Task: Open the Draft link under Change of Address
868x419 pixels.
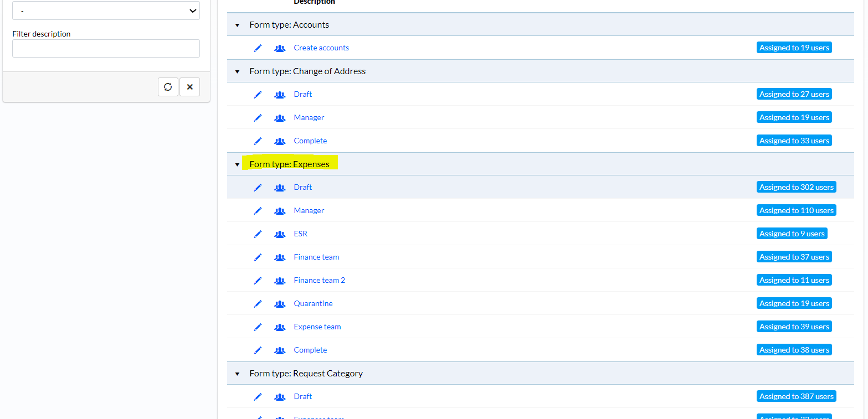Action: (x=303, y=94)
